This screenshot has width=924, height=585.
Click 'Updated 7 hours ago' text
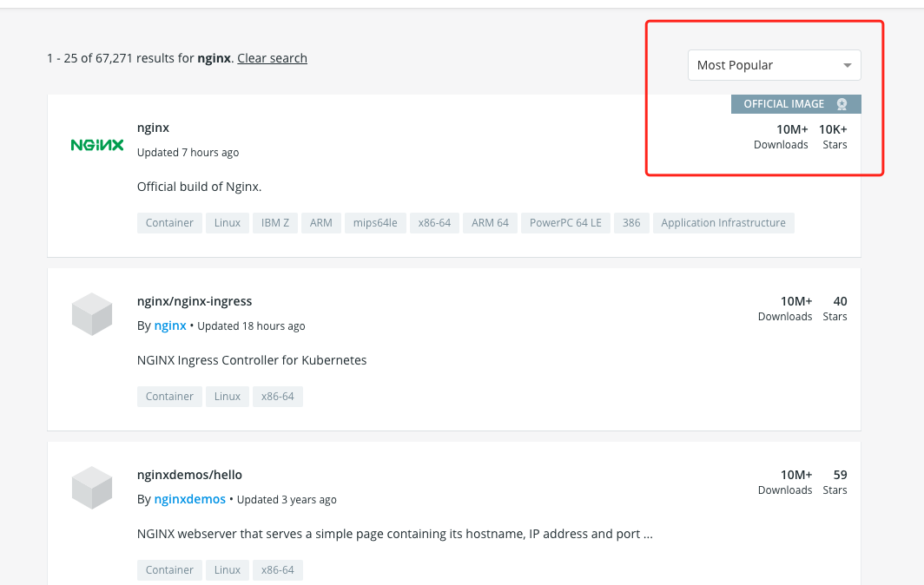click(188, 153)
